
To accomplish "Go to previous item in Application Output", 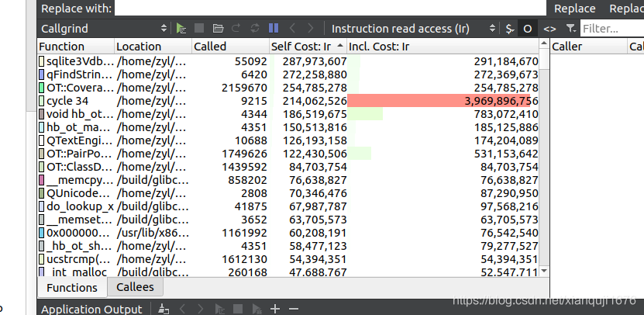I will click(x=183, y=309).
